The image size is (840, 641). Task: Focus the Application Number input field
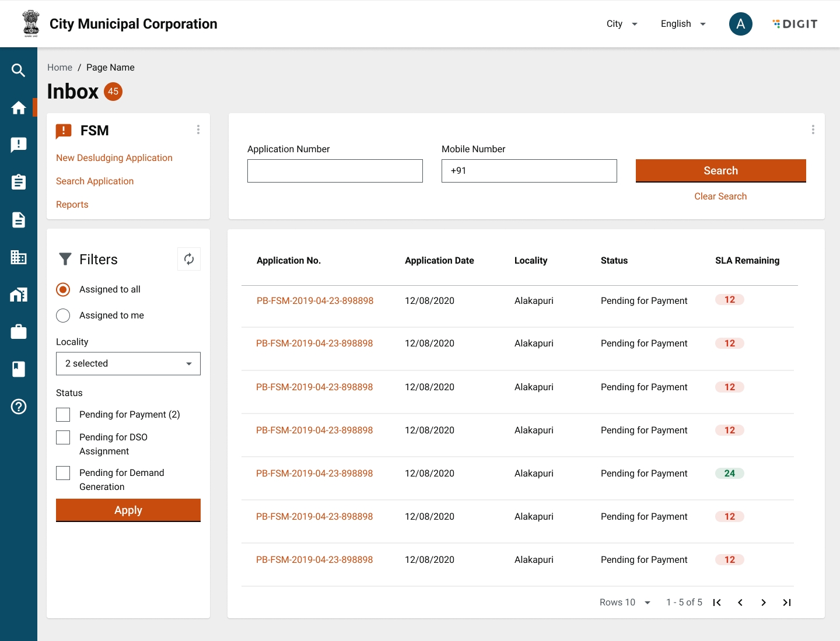point(335,171)
